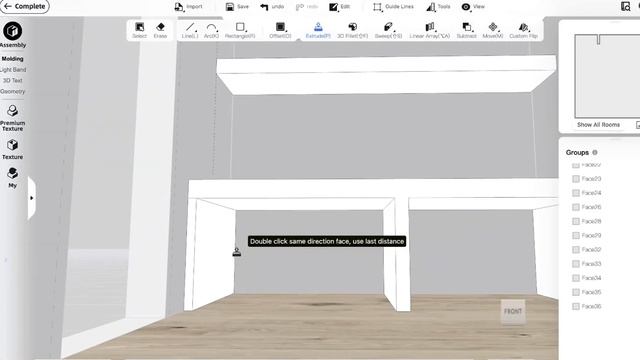Image resolution: width=640 pixels, height=360 pixels.
Task: Redo the last undone action
Action: point(307,7)
